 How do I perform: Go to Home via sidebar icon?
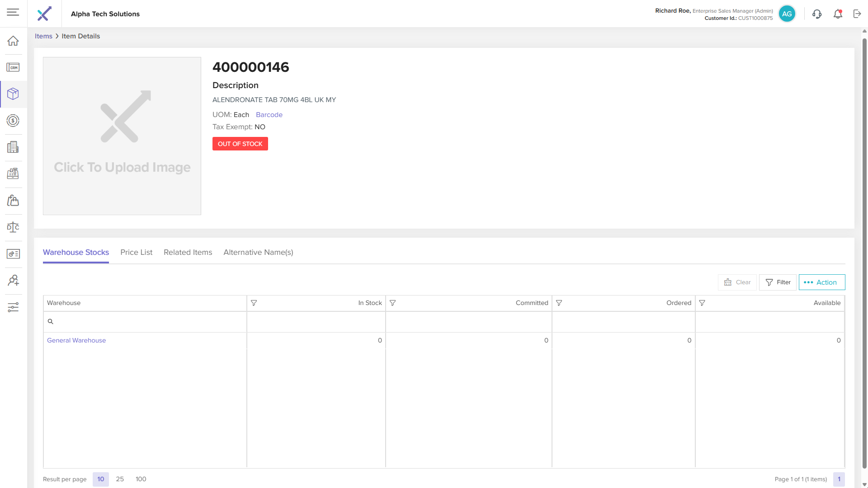coord(13,41)
